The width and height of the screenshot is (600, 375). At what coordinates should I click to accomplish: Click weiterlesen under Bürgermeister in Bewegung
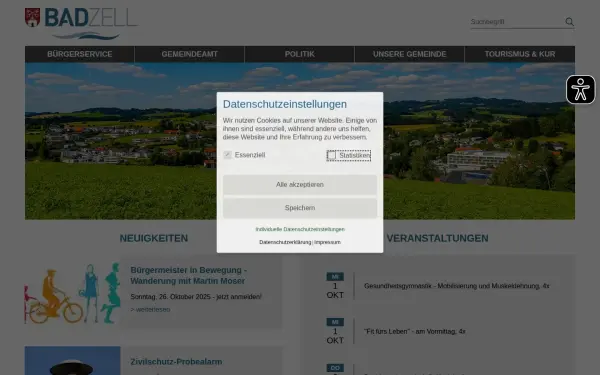(150, 310)
